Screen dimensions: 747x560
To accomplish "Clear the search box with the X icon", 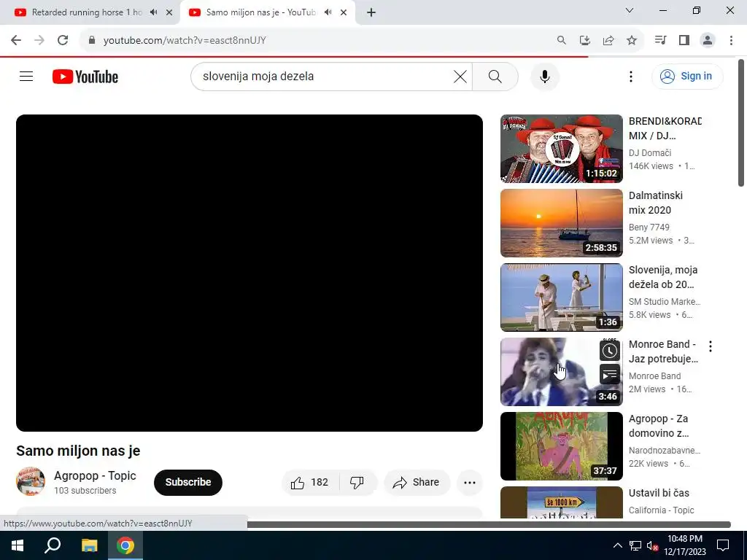I will tap(460, 76).
